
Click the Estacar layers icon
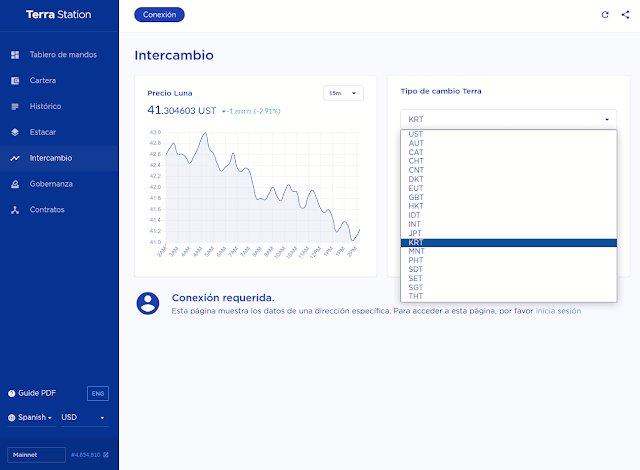tap(15, 132)
